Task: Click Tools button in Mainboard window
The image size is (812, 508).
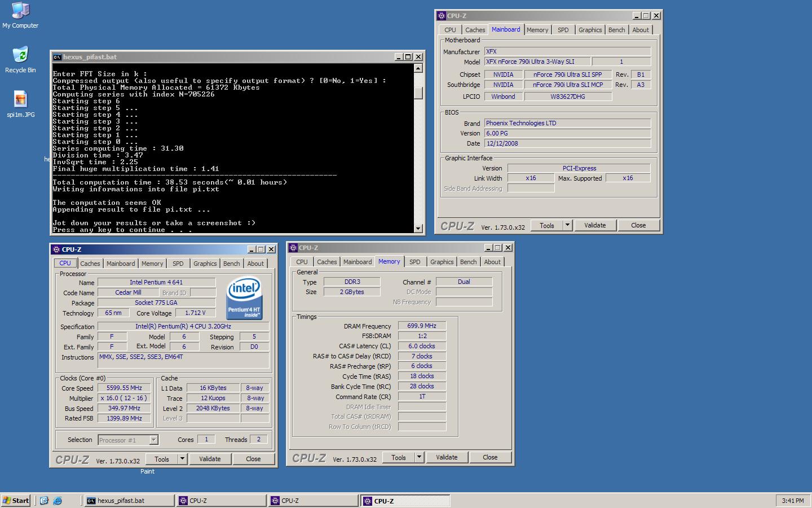Action: tap(547, 225)
